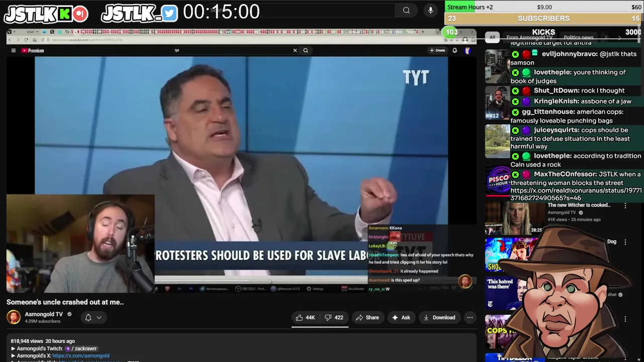Click the SUBSCRIBERS goal progress bar

point(543,18)
